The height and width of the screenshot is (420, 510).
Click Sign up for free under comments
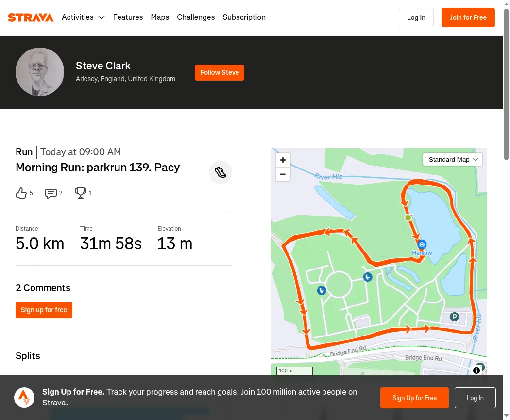(44, 310)
